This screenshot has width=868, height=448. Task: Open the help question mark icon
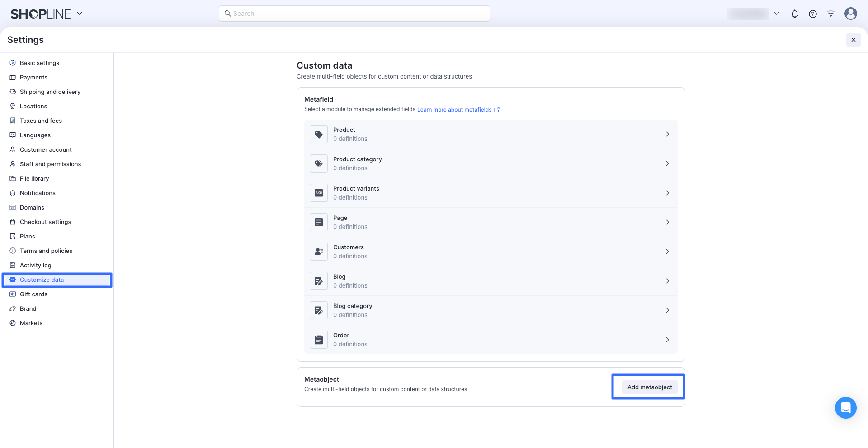tap(812, 14)
